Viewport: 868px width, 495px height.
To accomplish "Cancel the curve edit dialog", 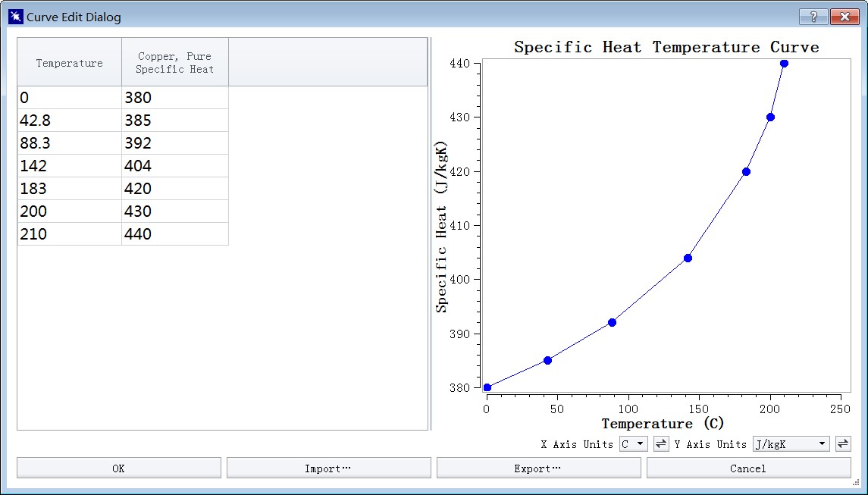I will tap(748, 468).
